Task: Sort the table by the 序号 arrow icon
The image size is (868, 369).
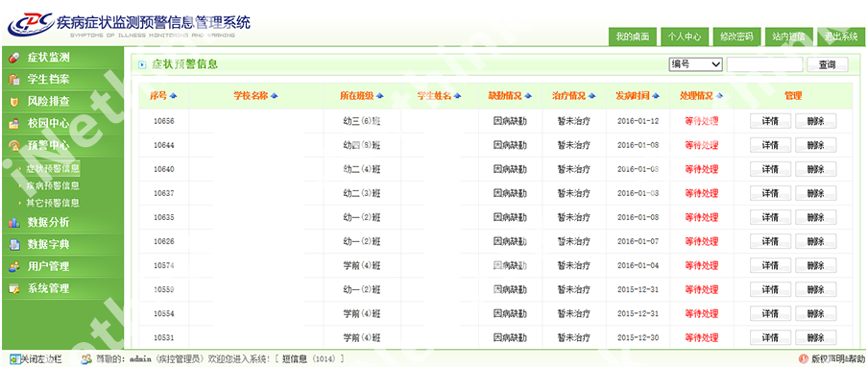Action: tap(173, 96)
